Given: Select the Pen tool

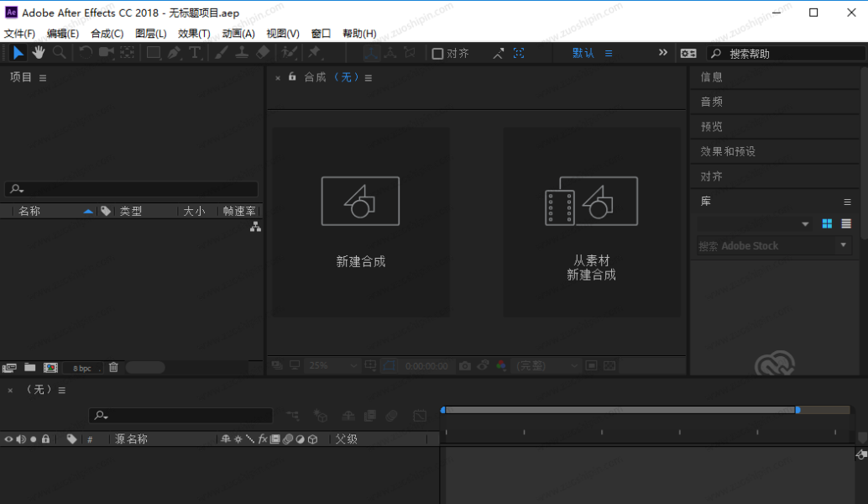Looking at the screenshot, I should [x=175, y=52].
